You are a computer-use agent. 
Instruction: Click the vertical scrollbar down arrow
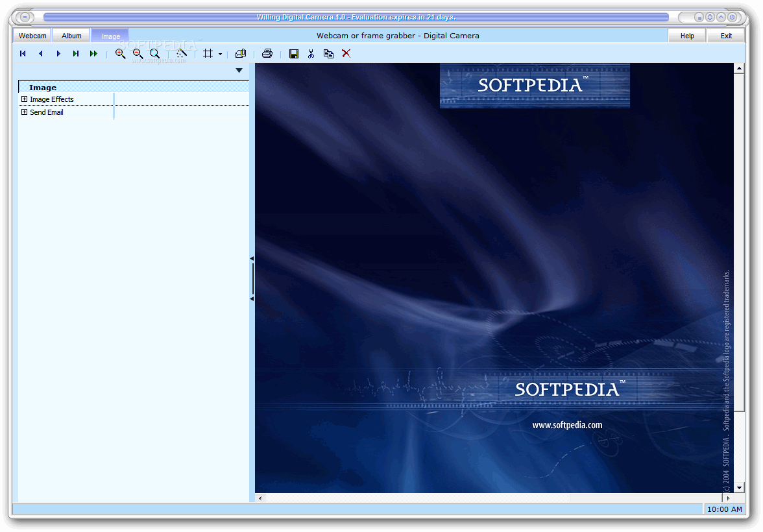pos(739,488)
